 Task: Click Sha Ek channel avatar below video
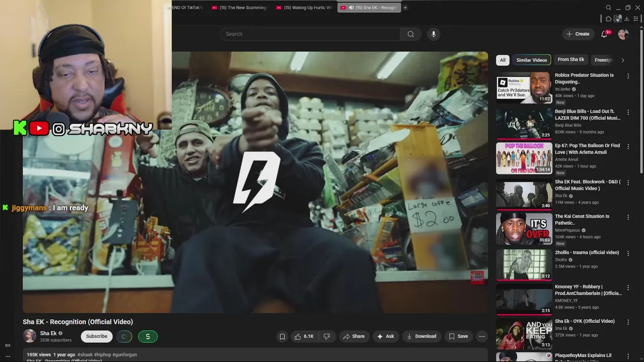click(30, 336)
